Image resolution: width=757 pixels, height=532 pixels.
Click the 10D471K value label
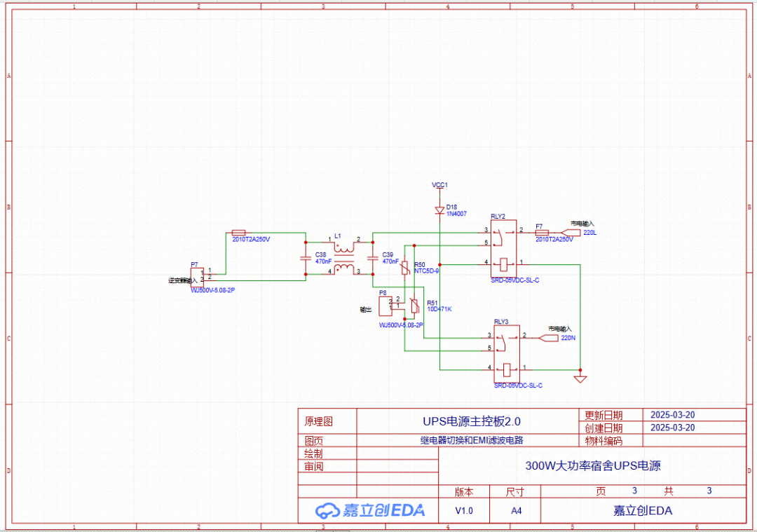tap(439, 309)
